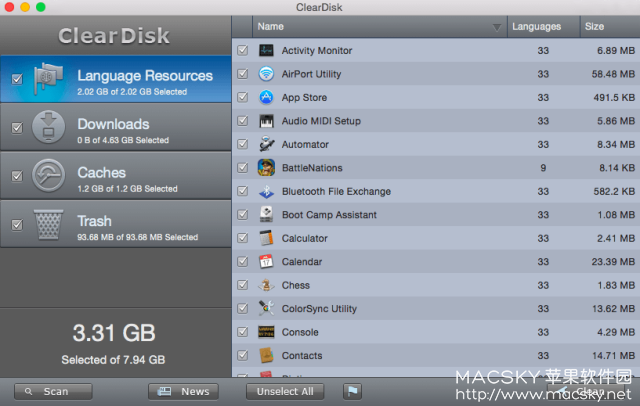Uncheck the ColorSync Utility row checkbox
This screenshot has width=640, height=406.
(x=242, y=308)
